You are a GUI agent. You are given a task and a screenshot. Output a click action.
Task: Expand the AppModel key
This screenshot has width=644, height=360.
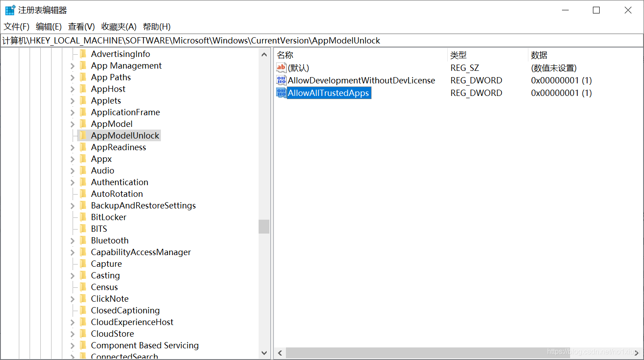(x=73, y=124)
